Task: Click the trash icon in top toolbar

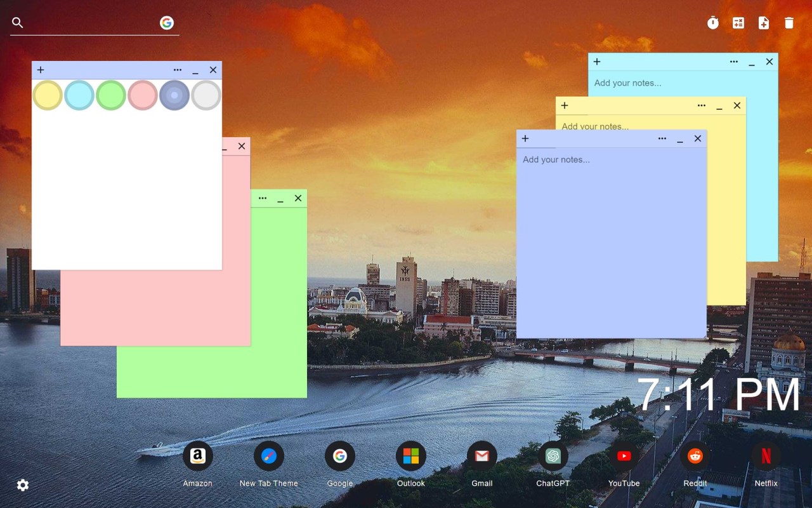Action: click(x=789, y=23)
